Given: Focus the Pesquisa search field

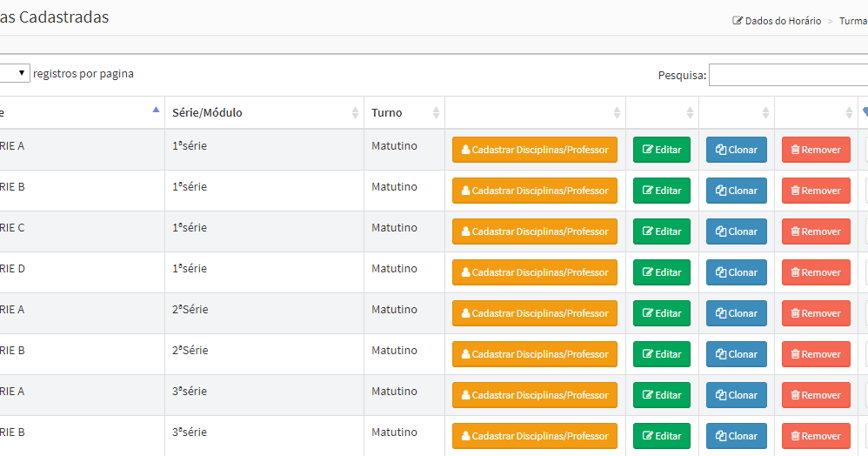Looking at the screenshot, I should [788, 76].
